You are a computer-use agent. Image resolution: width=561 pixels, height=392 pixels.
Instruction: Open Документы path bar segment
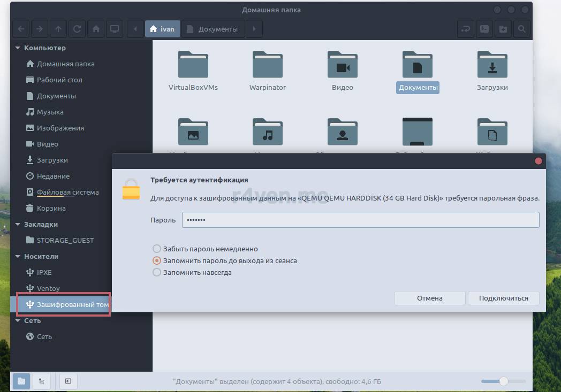(x=213, y=29)
